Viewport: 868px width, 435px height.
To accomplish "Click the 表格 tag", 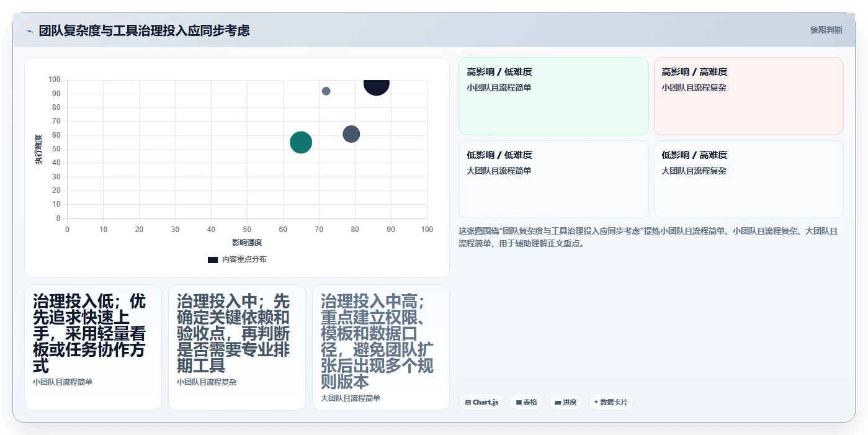I will coord(526,402).
